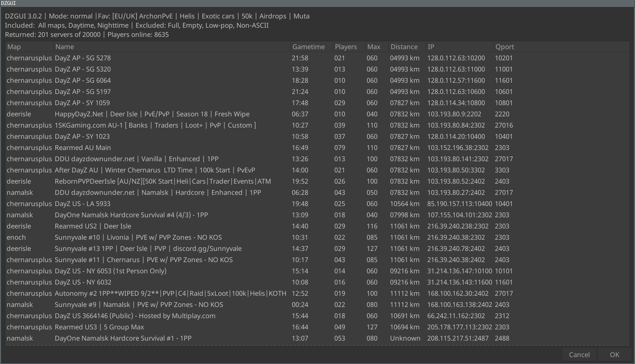Screen dimensions: 635x364
Task: Click the OK button
Action: (x=614, y=354)
